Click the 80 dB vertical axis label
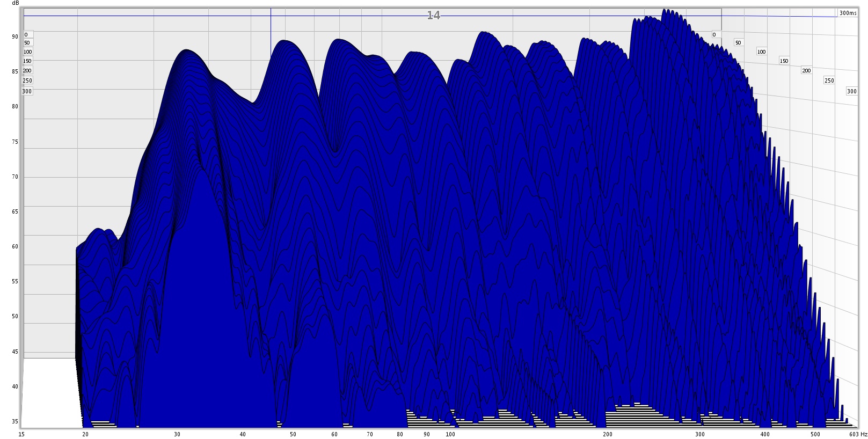 (x=15, y=106)
